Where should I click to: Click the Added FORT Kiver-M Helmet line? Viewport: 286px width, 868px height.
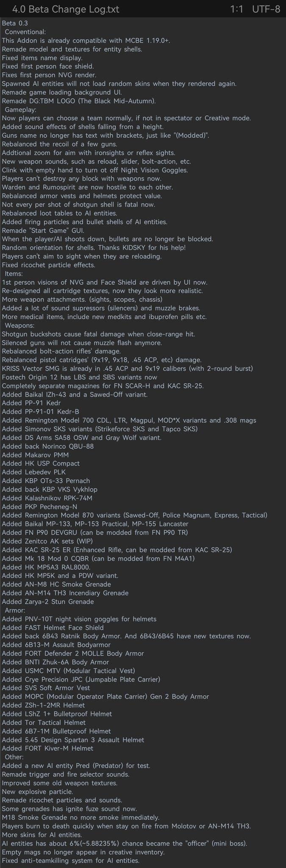pyautogui.click(x=47, y=748)
